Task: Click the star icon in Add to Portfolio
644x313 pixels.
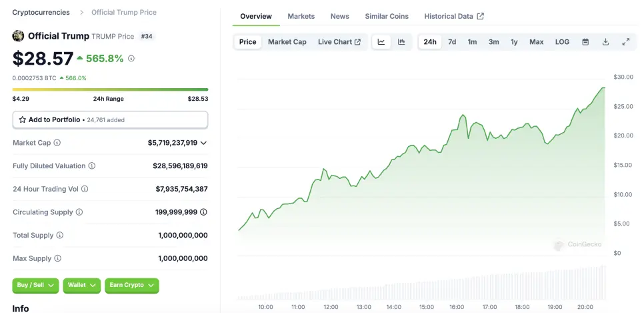Action: 23,119
